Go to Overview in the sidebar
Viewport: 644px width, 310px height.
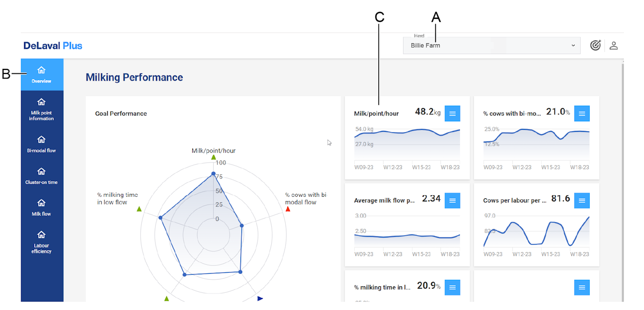click(42, 74)
